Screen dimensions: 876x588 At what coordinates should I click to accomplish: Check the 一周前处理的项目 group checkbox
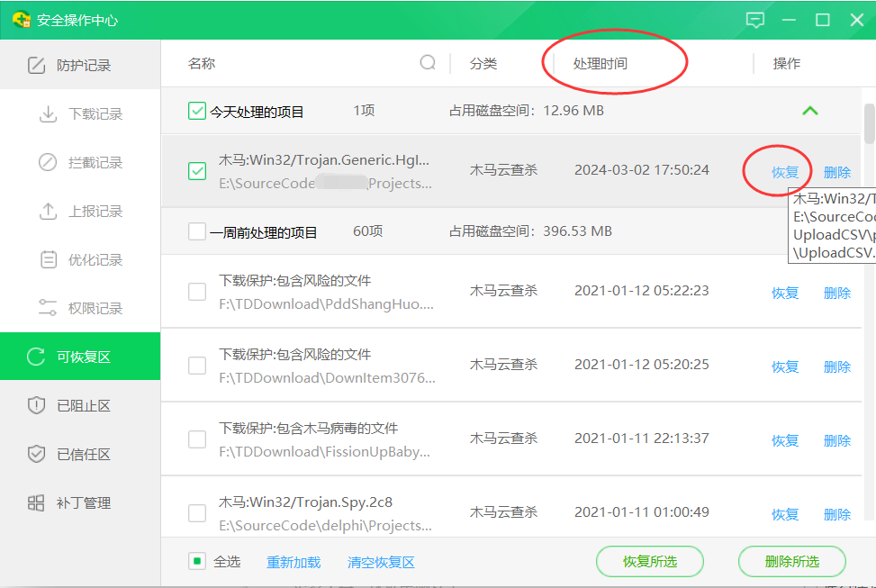coord(197,232)
